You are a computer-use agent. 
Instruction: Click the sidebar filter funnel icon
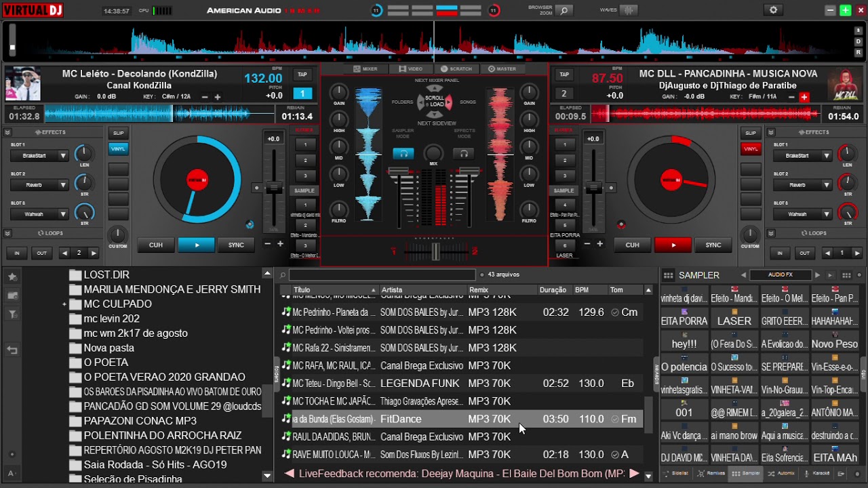tap(12, 314)
